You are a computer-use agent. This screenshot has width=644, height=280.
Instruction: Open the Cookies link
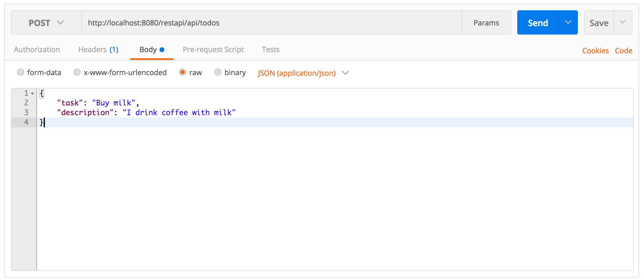pyautogui.click(x=595, y=51)
